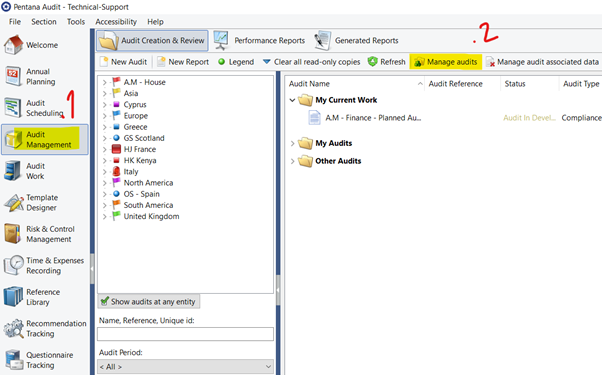Open the Accessibility menu

[x=116, y=21]
